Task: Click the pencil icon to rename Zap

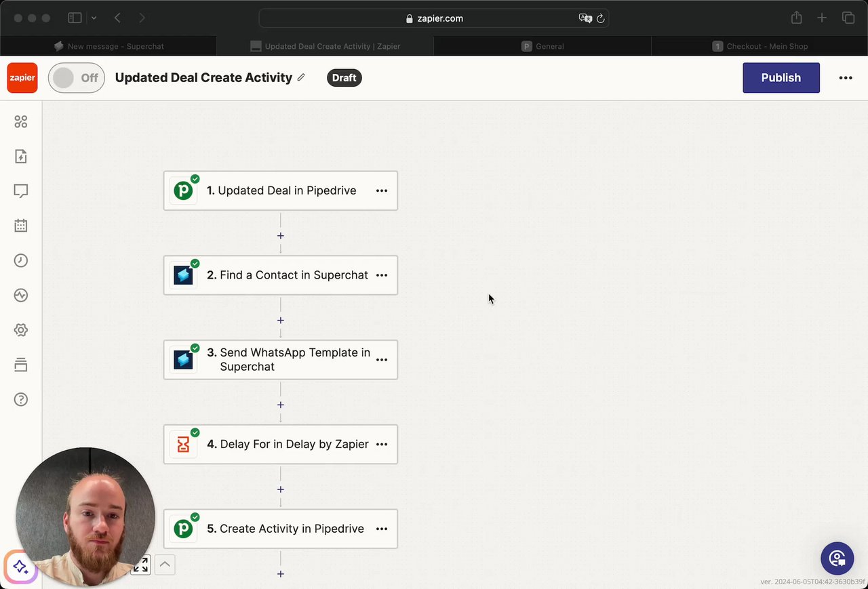Action: tap(301, 77)
